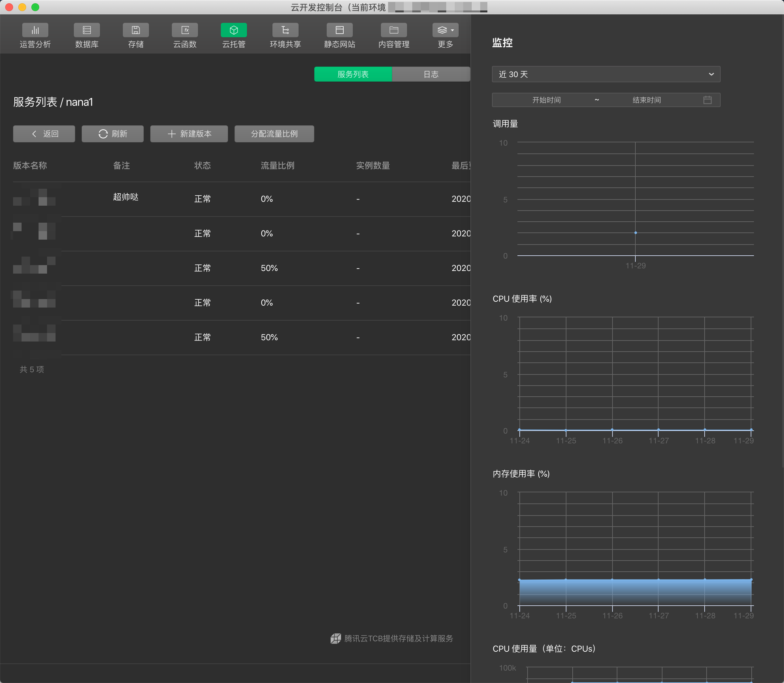
Task: Select the 云托管 cloud hosting icon
Action: point(234,30)
